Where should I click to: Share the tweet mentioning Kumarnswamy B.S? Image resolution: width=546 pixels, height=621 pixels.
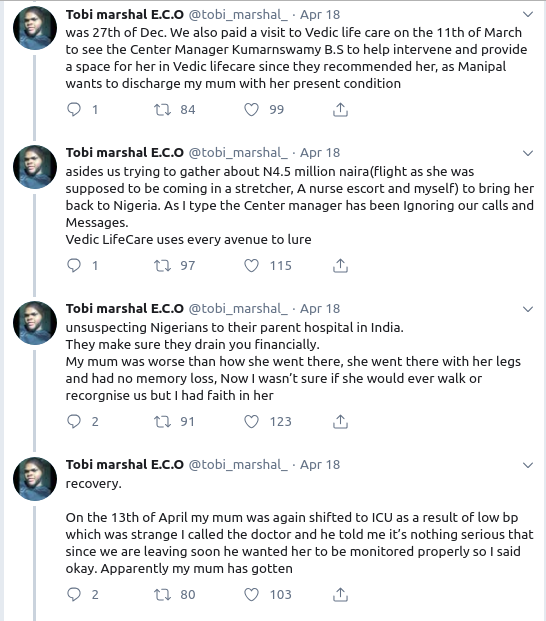(x=340, y=109)
